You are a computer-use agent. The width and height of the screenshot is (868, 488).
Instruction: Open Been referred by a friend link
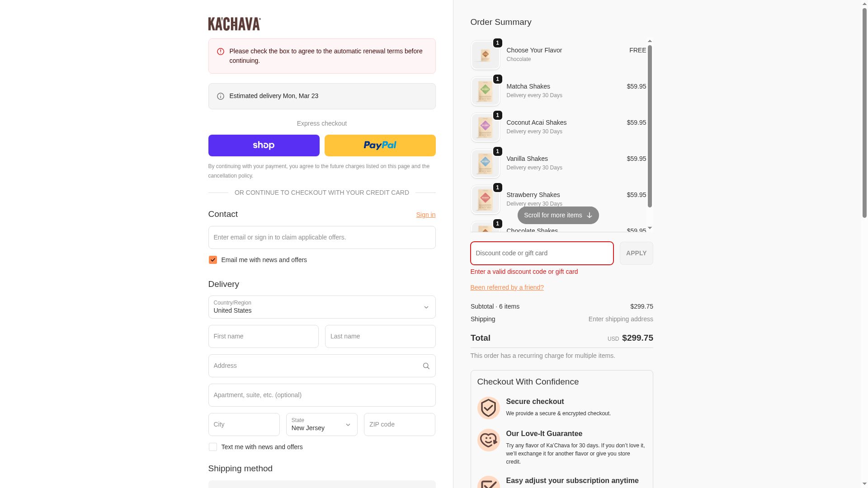(507, 287)
